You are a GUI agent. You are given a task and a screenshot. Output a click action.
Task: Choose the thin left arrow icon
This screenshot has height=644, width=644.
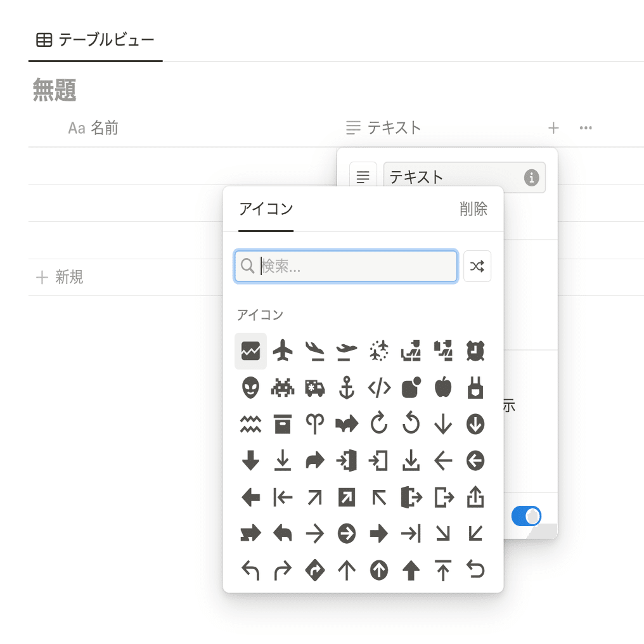[443, 461]
